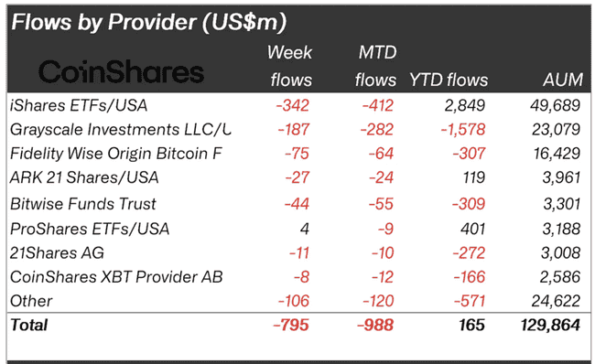Viewport: 595px width, 364px height.
Task: Select ProShares ETFs/USA row label
Action: (90, 229)
